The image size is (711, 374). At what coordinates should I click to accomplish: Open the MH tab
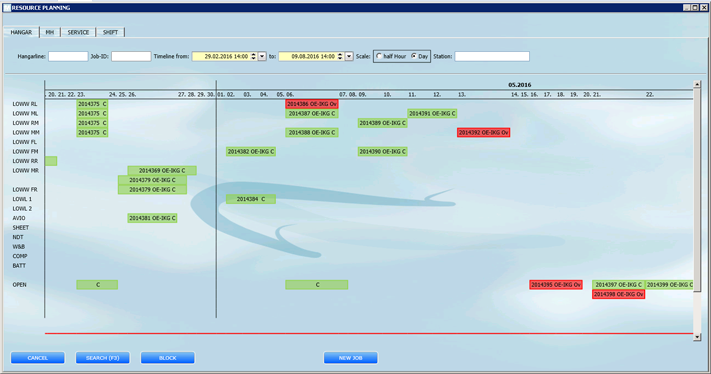(x=50, y=32)
